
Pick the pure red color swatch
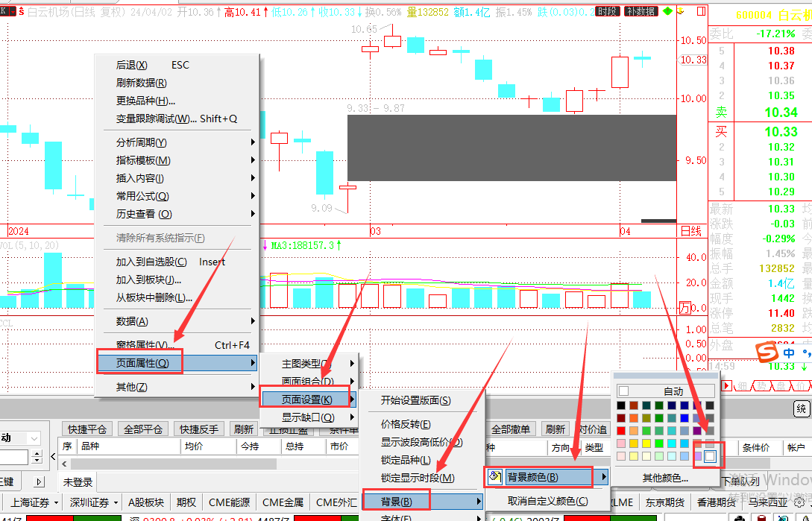(x=621, y=431)
